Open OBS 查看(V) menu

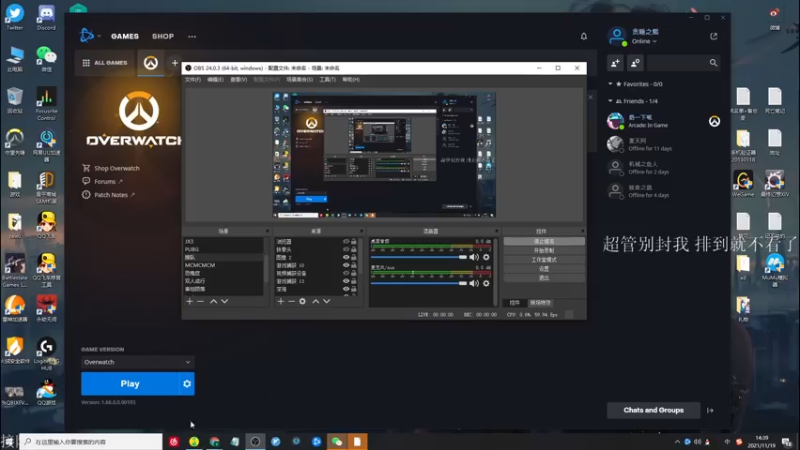click(238, 80)
